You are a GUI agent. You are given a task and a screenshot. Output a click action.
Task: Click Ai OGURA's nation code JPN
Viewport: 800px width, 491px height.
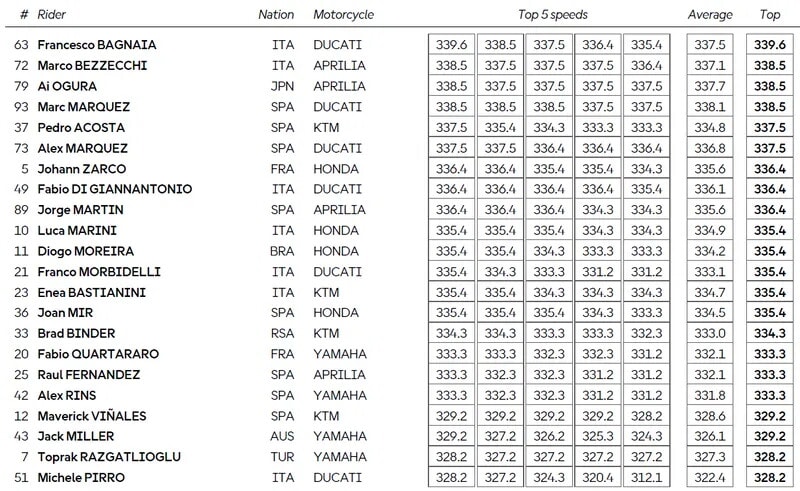(x=283, y=86)
